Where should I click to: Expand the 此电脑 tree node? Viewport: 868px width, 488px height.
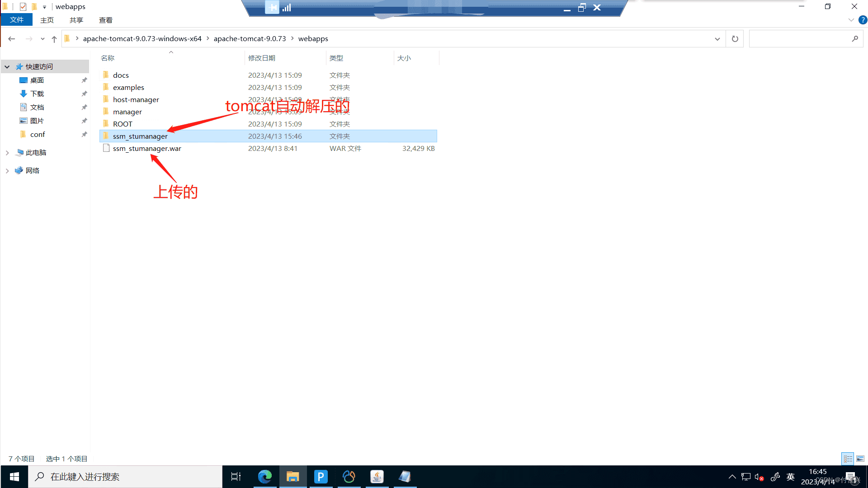point(7,153)
